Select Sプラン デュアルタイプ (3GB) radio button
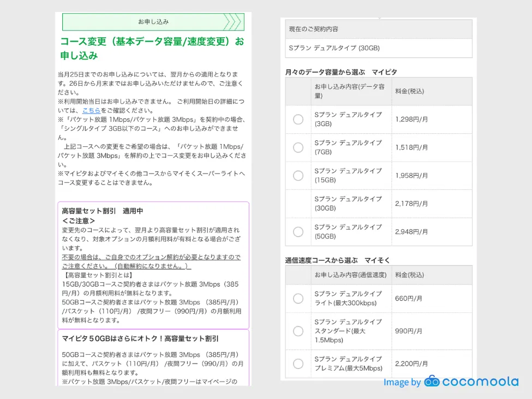Viewport: 532px width, 399px height. point(298,119)
